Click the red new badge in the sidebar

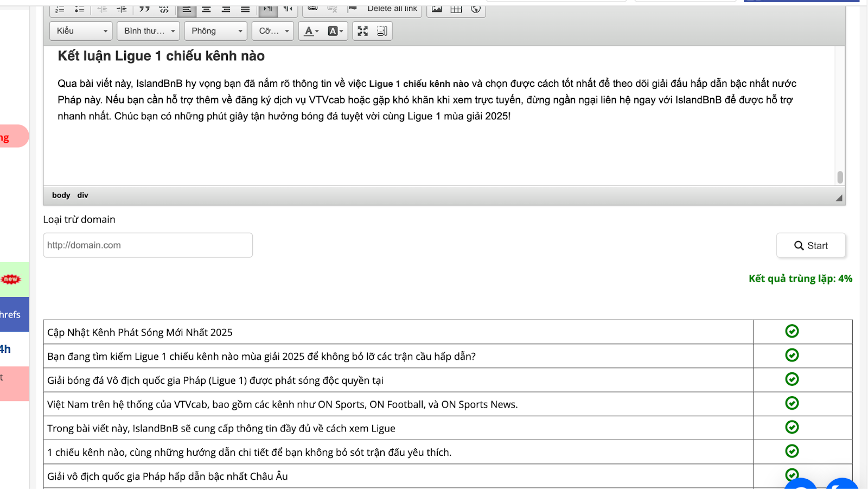click(10, 280)
